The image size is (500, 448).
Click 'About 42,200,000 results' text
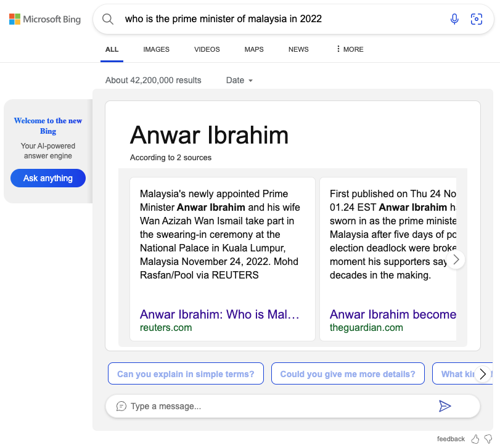tap(154, 80)
